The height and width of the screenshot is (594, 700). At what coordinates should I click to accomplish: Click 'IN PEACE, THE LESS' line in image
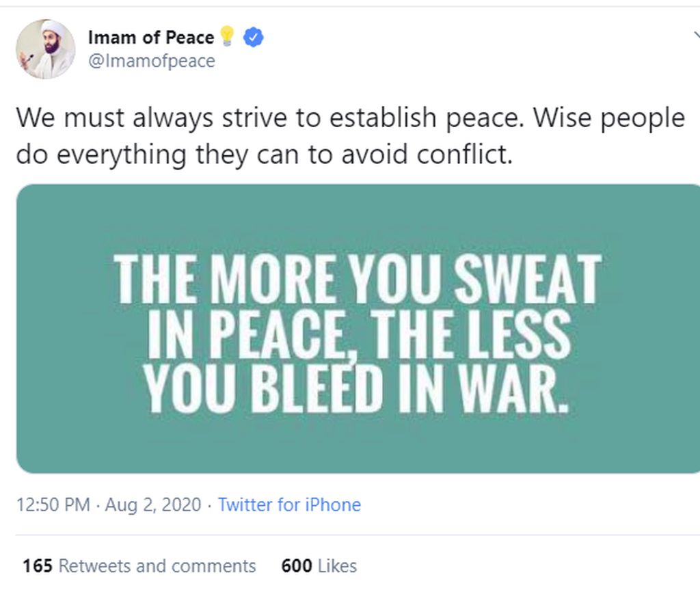(x=360, y=334)
